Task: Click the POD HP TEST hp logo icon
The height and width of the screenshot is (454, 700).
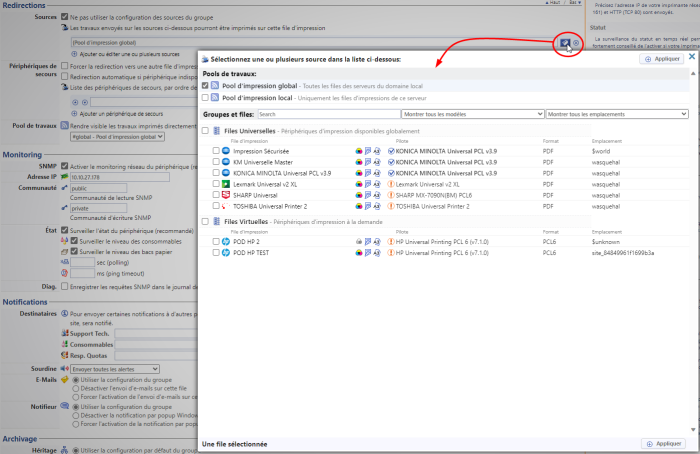Action: (x=226, y=253)
